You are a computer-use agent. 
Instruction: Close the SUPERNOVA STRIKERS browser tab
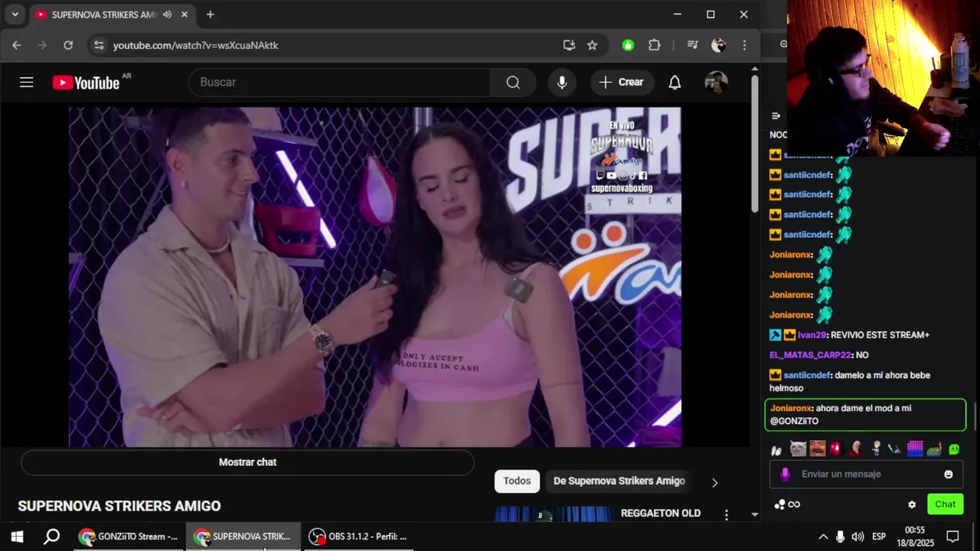pyautogui.click(x=185, y=15)
